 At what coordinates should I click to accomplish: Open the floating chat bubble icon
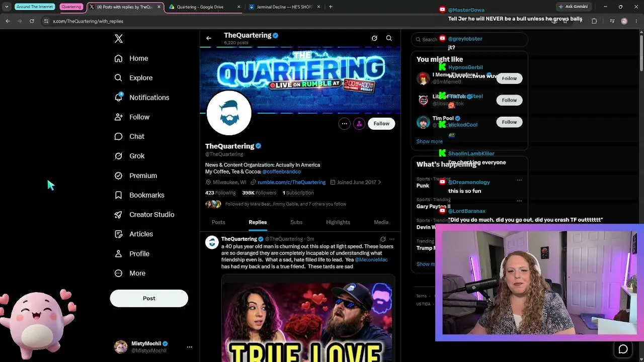623,349
